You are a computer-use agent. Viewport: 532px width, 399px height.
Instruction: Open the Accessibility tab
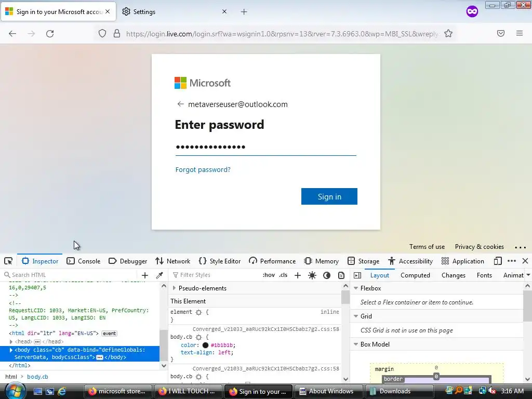[410, 261]
